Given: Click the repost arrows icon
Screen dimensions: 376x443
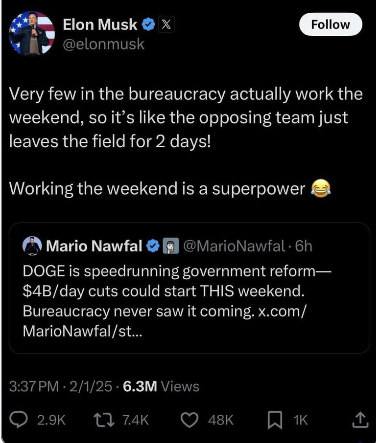Looking at the screenshot, I should (103, 420).
